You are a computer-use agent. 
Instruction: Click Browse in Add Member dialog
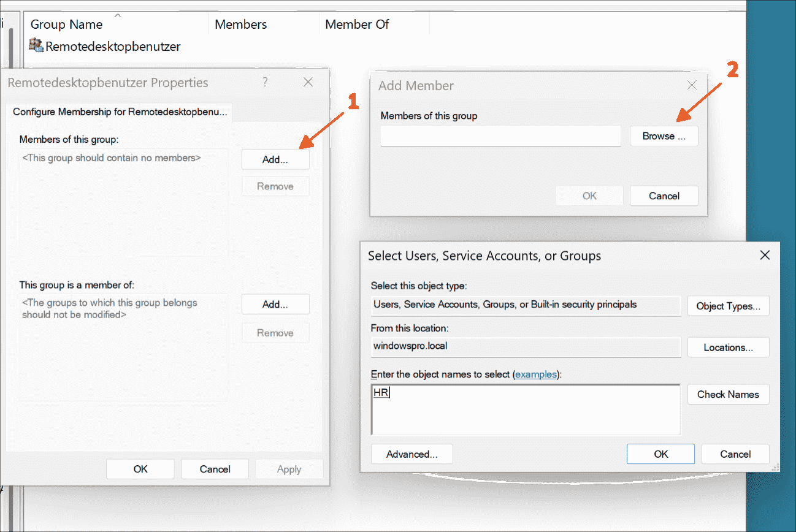[x=664, y=136]
